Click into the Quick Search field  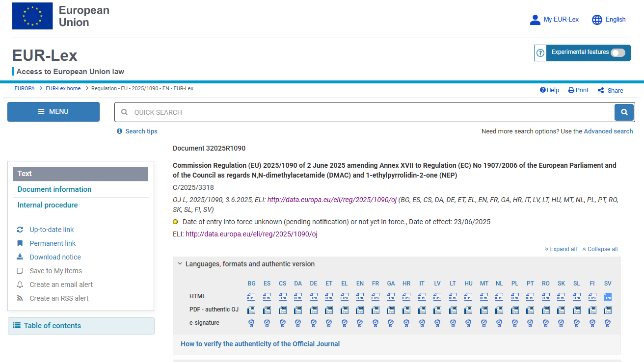[x=363, y=112]
